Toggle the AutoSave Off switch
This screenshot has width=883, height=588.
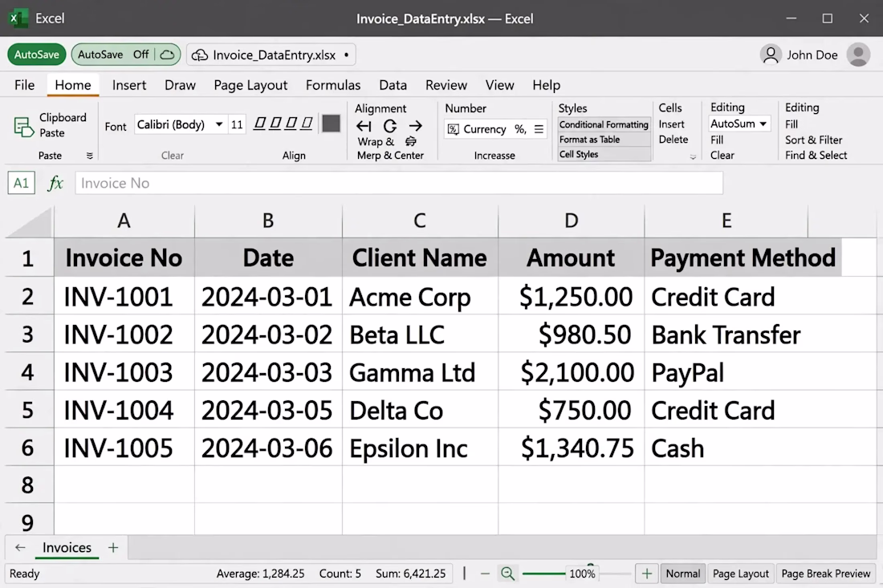point(125,55)
